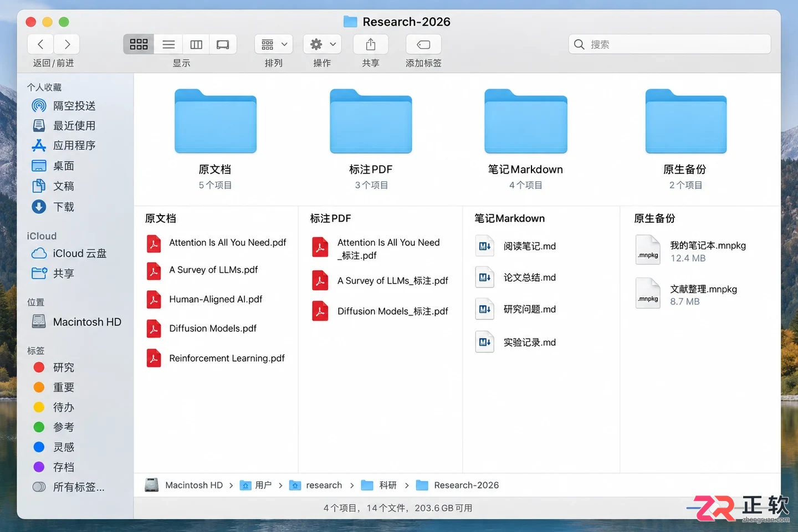The width and height of the screenshot is (798, 532).
Task: Click research in path bar
Action: (316, 485)
